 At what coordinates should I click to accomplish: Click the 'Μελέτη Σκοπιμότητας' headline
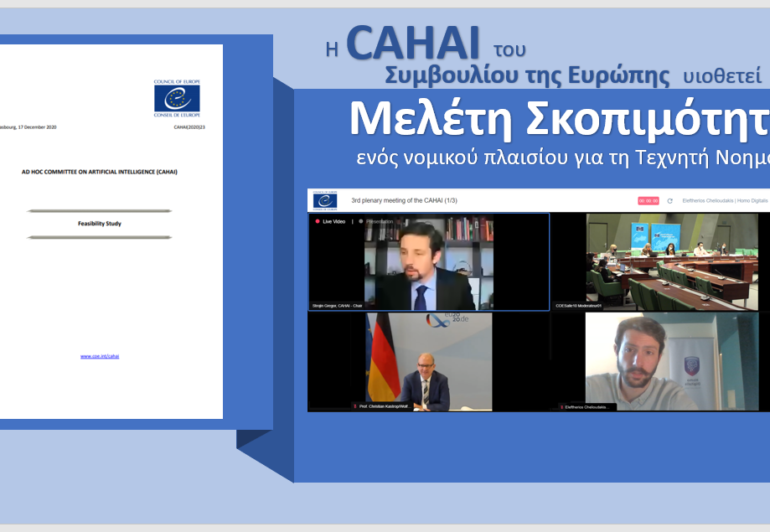(x=559, y=119)
